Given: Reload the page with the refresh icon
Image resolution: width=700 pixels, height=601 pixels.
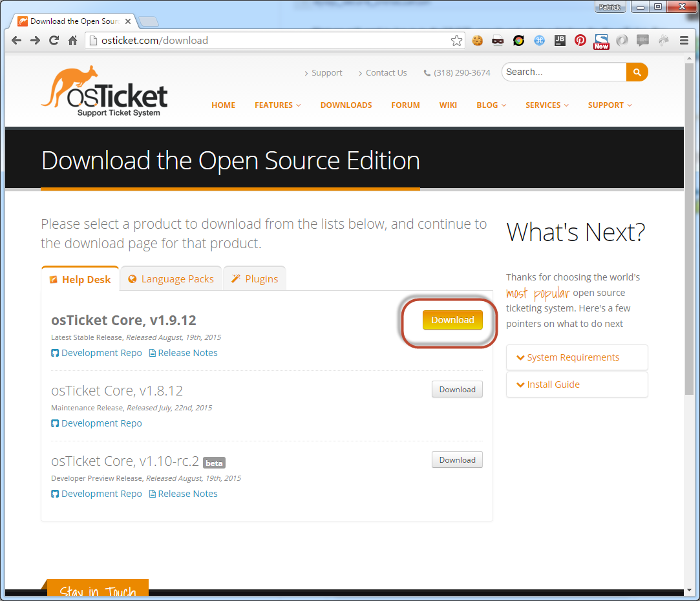Looking at the screenshot, I should (x=54, y=41).
